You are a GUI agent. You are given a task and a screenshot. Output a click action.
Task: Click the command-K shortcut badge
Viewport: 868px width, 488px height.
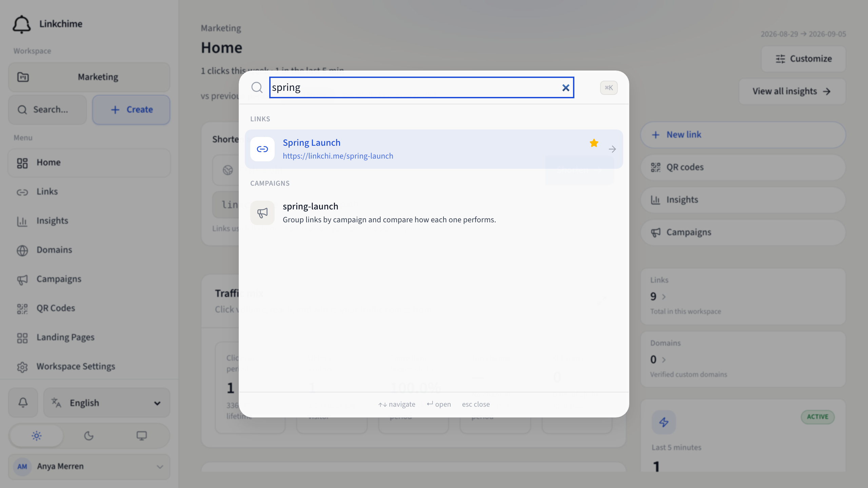609,88
